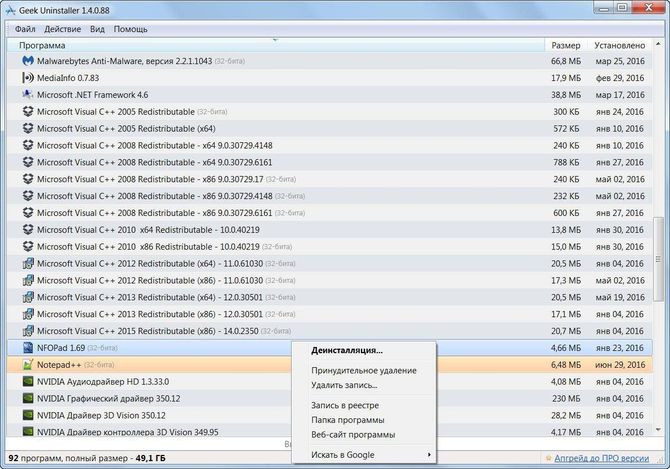670x469 pixels.
Task: Open the Помощь menu
Action: coord(130,29)
